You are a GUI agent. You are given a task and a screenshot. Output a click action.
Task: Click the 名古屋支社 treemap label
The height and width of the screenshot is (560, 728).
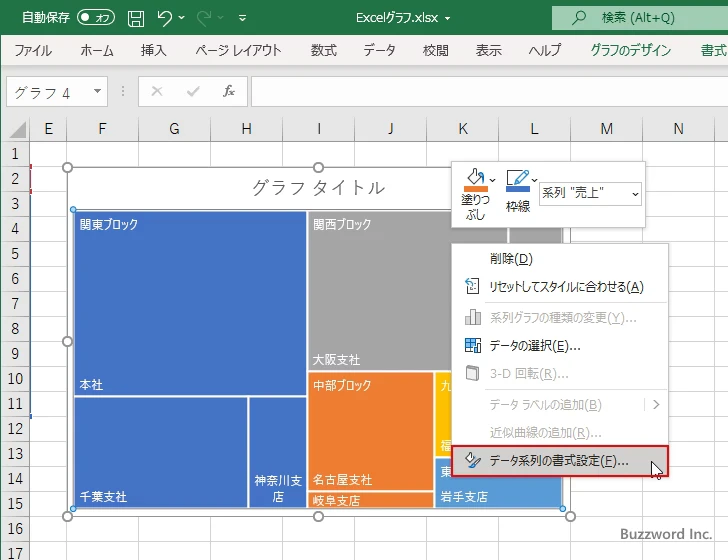[342, 479]
